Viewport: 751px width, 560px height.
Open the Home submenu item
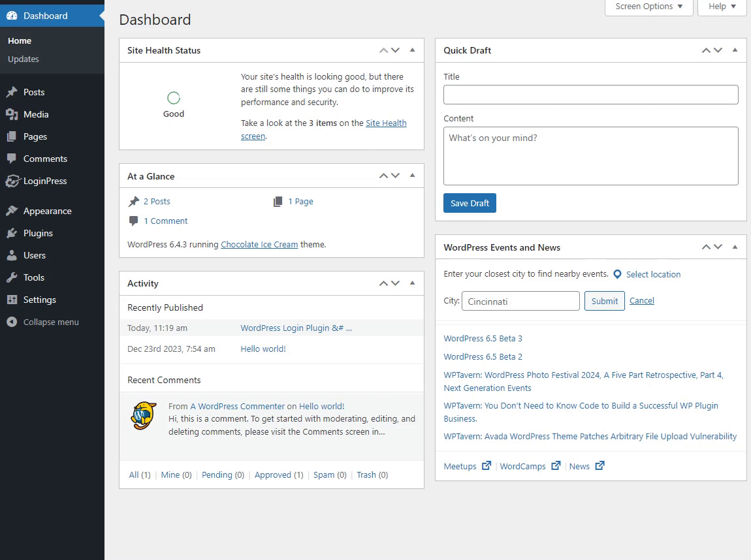coord(20,40)
